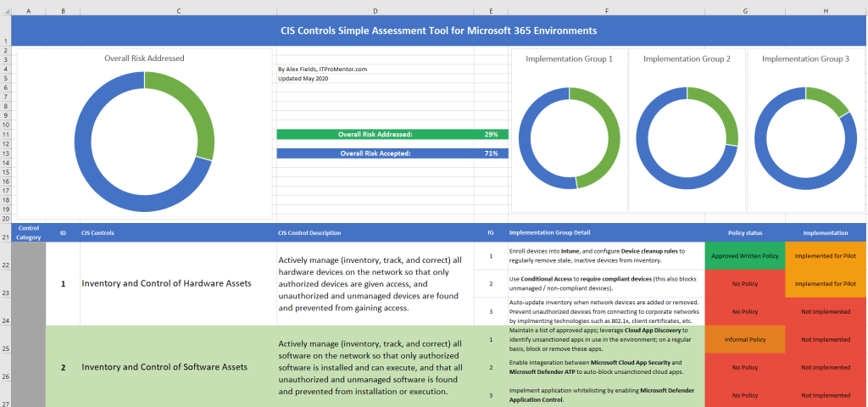Click column header D
Screen dimensions: 868x407
[x=376, y=11]
